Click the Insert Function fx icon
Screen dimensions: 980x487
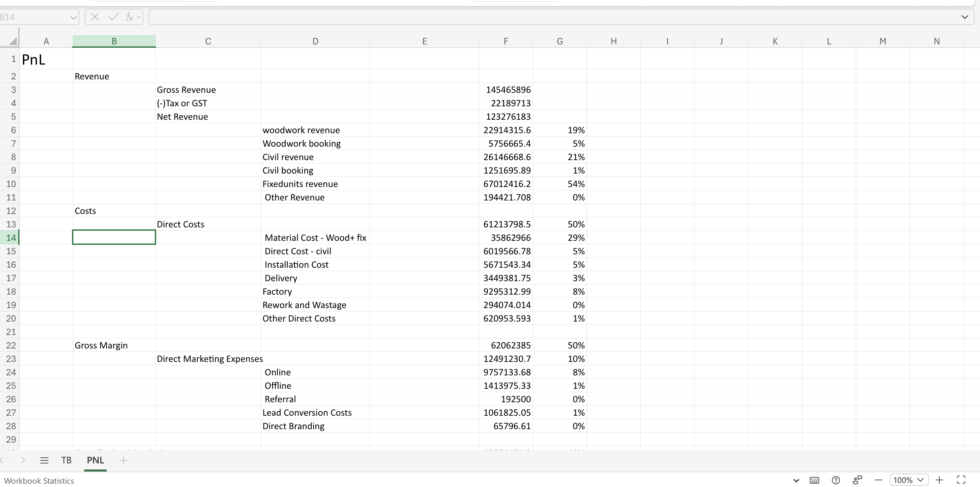pyautogui.click(x=129, y=17)
